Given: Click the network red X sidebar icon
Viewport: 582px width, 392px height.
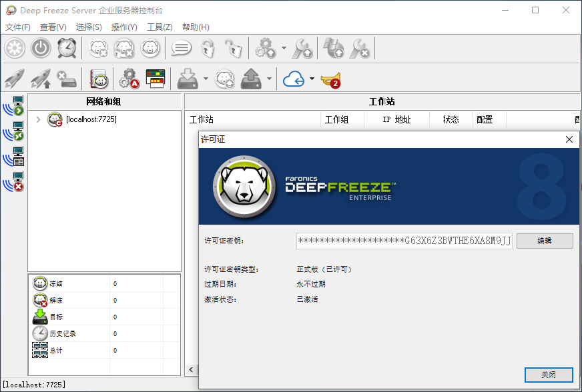Looking at the screenshot, I should 13,182.
